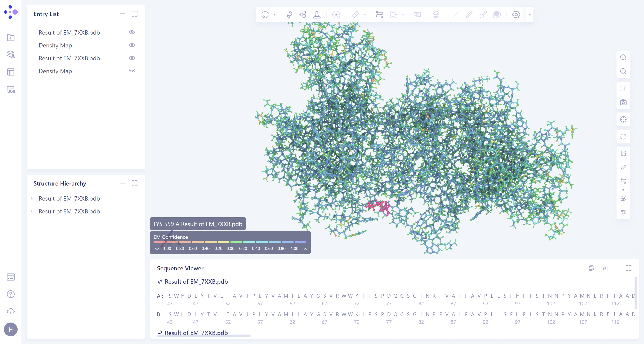The image size is (644, 344).
Task: Click the zoom out magnifier icon
Action: pyautogui.click(x=623, y=71)
